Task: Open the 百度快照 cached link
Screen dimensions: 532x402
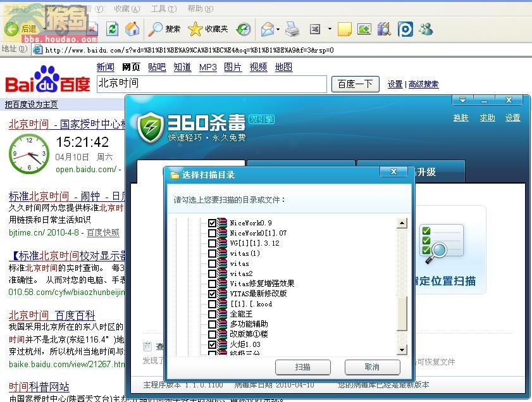Action: tap(103, 232)
